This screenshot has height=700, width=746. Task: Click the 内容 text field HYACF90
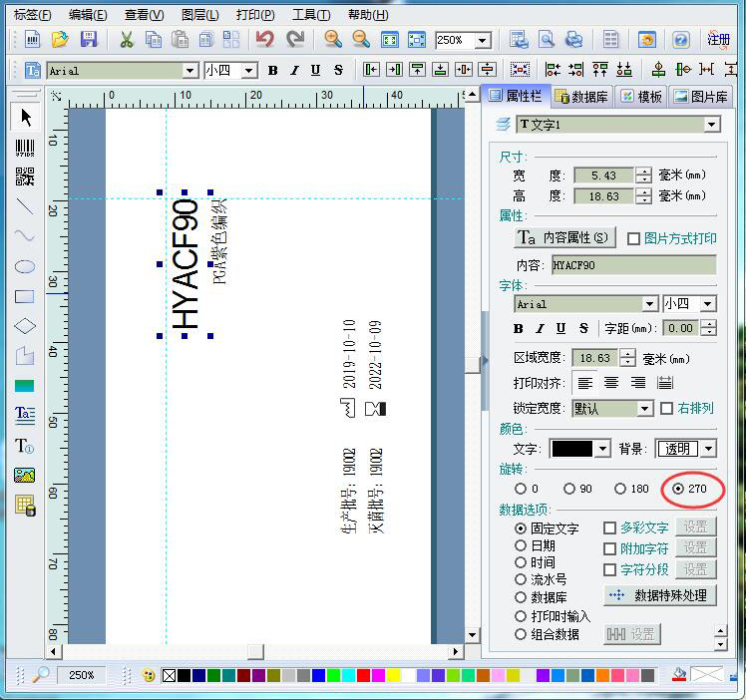click(x=632, y=265)
